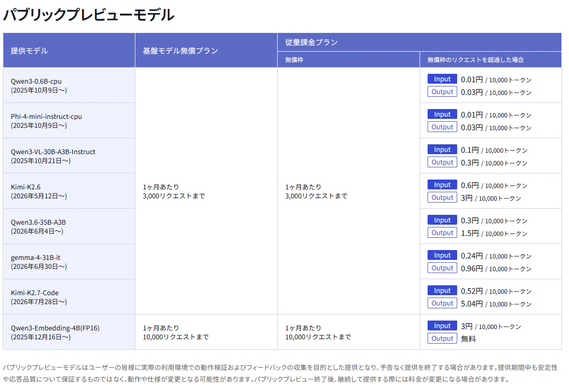
Task: Click the Output badge in the Qwen3-Embedding-4B row
Action: point(442,338)
